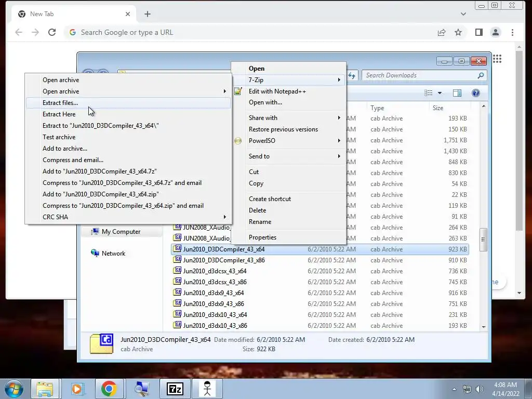Image resolution: width=532 pixels, height=399 pixels.
Task: Choose Edit with Notepad++
Action: pos(288,91)
